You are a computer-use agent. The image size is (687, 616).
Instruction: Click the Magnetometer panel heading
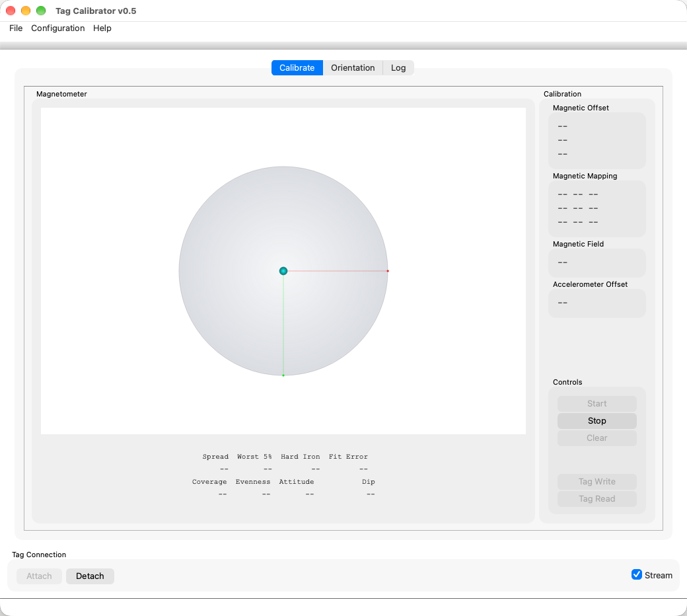point(62,95)
